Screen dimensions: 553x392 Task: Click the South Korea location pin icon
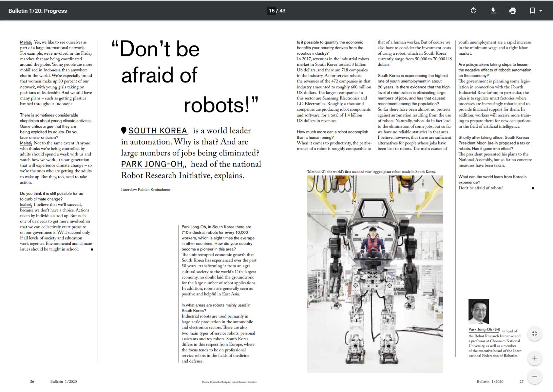[124, 130]
